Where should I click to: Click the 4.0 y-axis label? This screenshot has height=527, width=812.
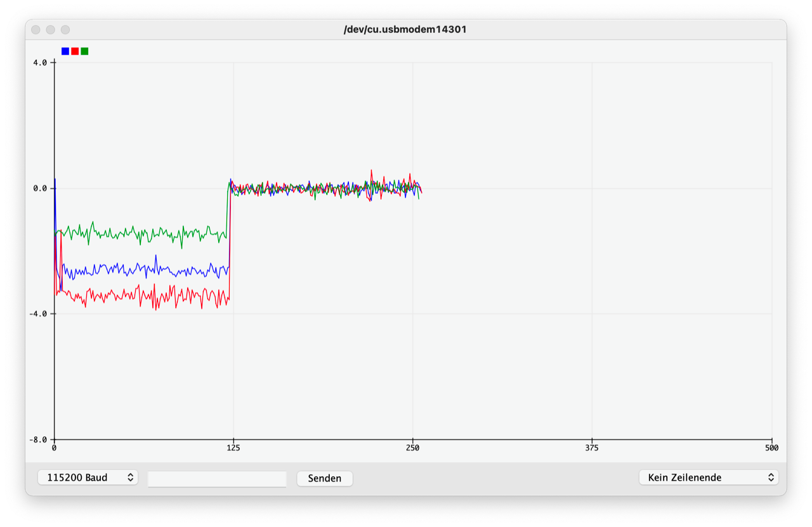[40, 62]
